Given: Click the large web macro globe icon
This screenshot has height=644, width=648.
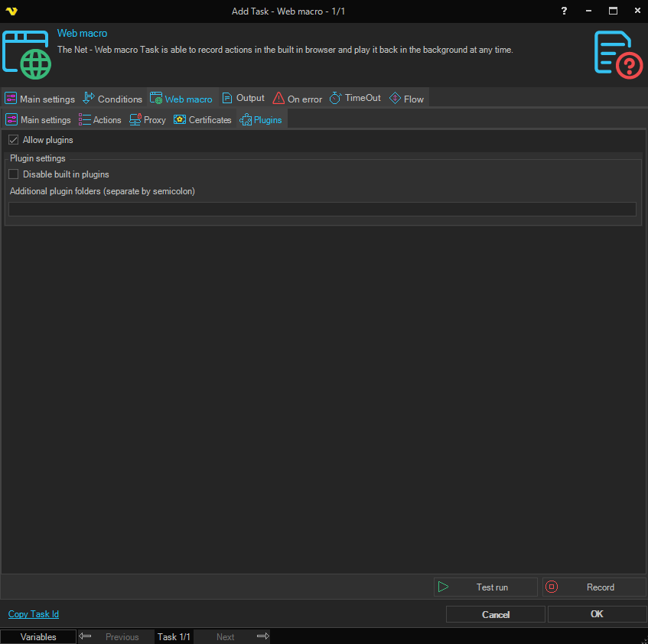Looking at the screenshot, I should [26, 54].
